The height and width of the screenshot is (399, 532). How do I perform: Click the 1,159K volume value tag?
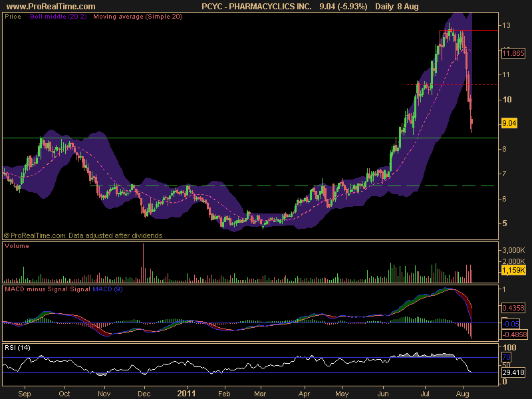click(513, 270)
